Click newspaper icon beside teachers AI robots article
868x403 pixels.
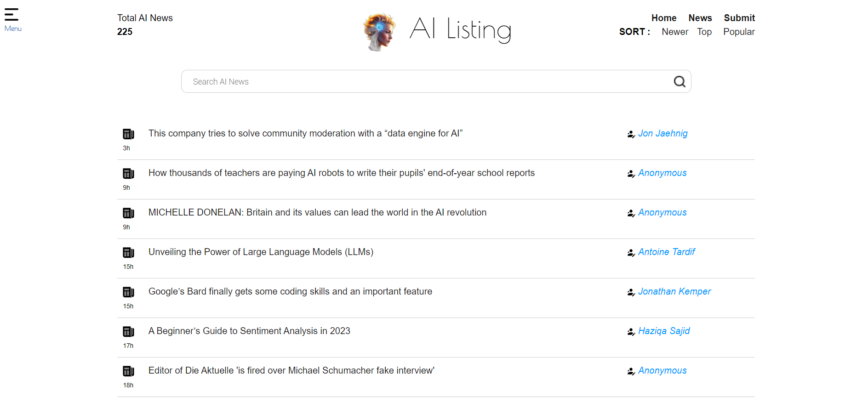(x=128, y=174)
